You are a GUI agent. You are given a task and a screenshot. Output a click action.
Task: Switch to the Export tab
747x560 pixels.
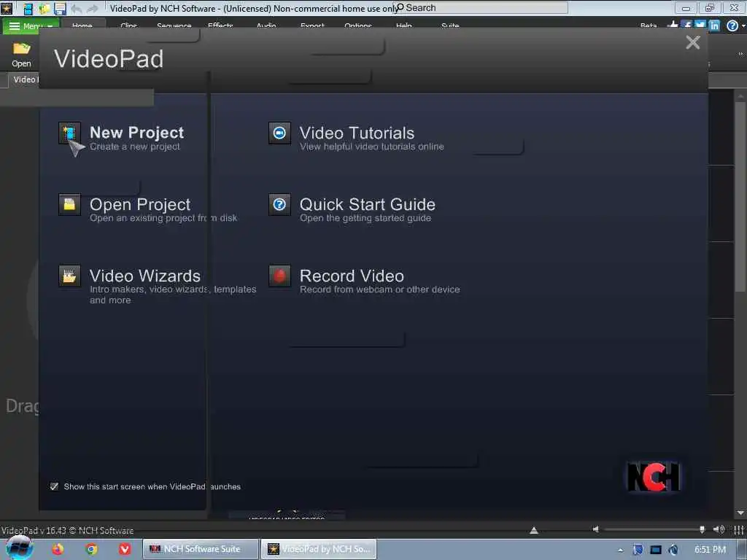312,26
